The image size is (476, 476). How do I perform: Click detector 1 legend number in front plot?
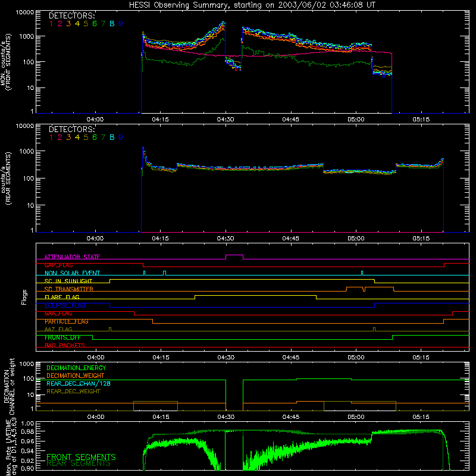point(51,24)
